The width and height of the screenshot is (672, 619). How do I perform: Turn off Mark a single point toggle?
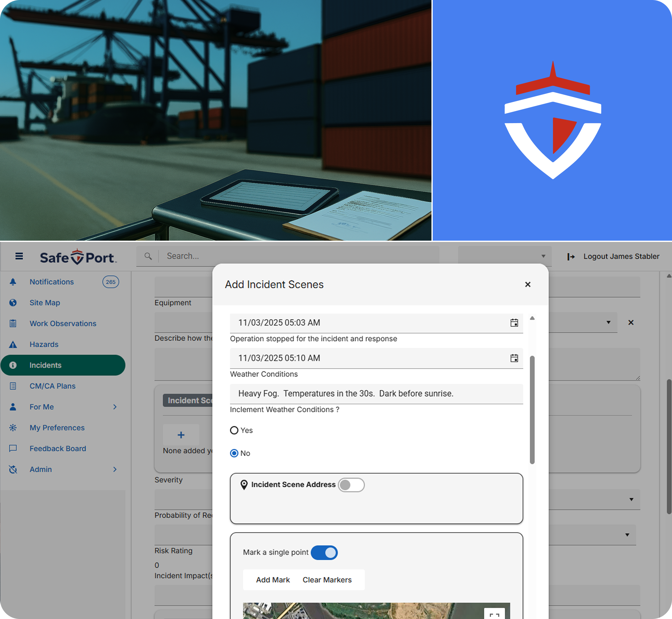(x=324, y=552)
